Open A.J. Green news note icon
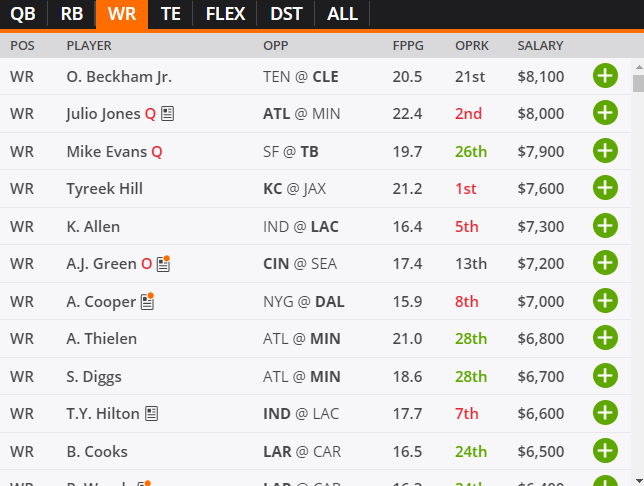 [x=163, y=263]
